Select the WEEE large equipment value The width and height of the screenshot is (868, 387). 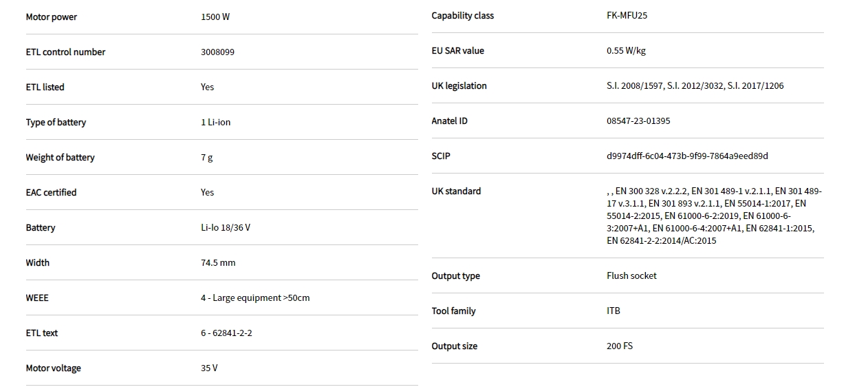(x=255, y=297)
